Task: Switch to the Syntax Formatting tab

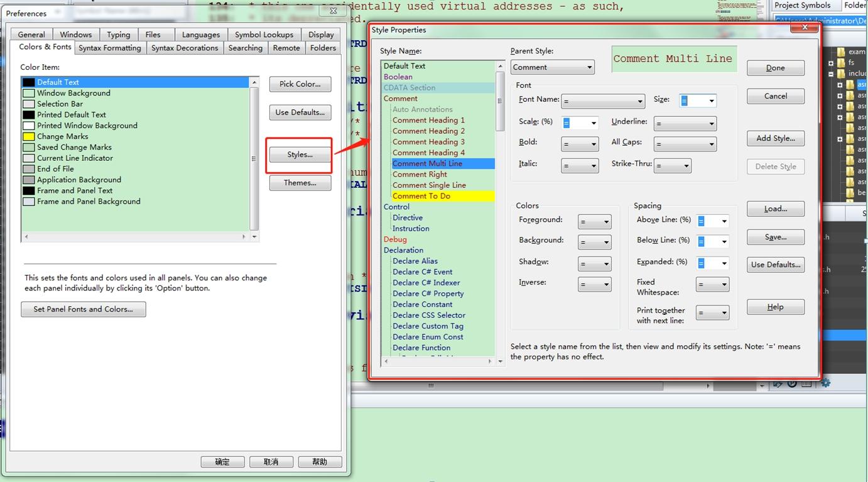Action: point(110,48)
